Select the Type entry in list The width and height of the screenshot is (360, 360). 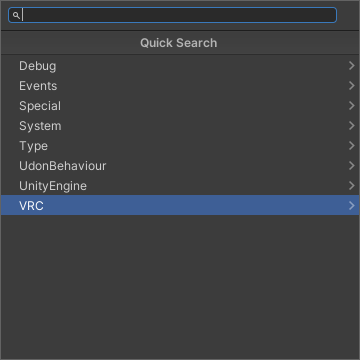(180, 146)
